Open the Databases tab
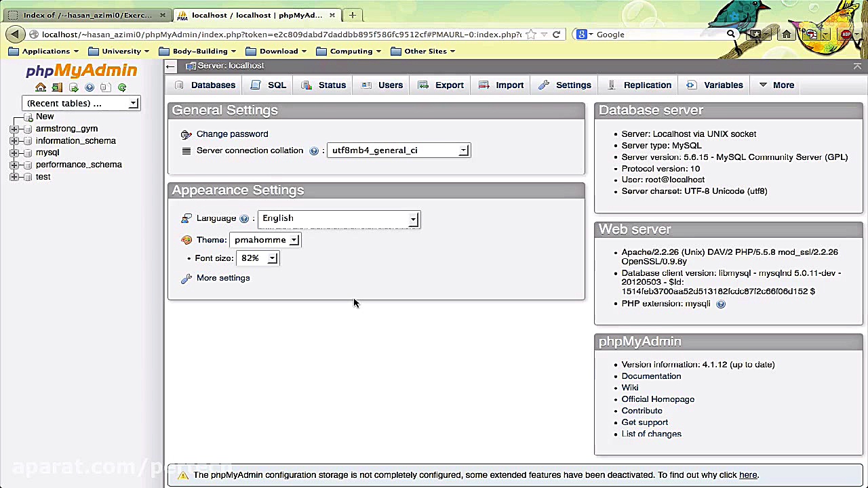This screenshot has width=868, height=488. 205,85
